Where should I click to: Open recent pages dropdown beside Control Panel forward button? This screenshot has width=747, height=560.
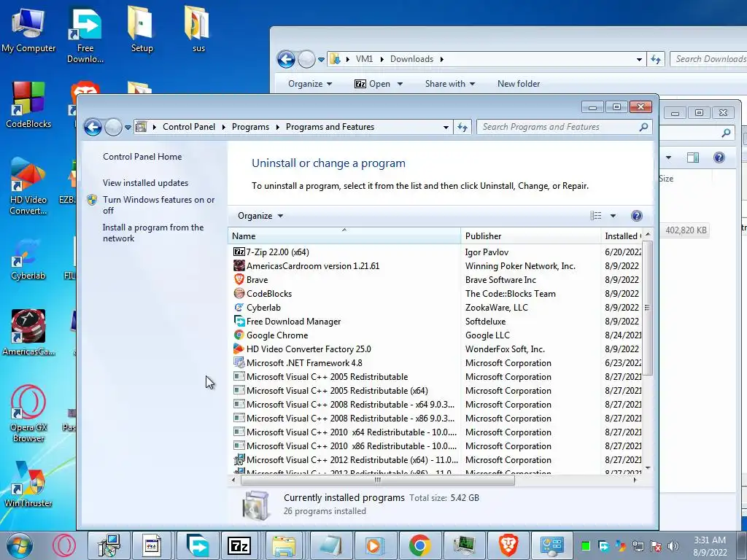coord(128,127)
